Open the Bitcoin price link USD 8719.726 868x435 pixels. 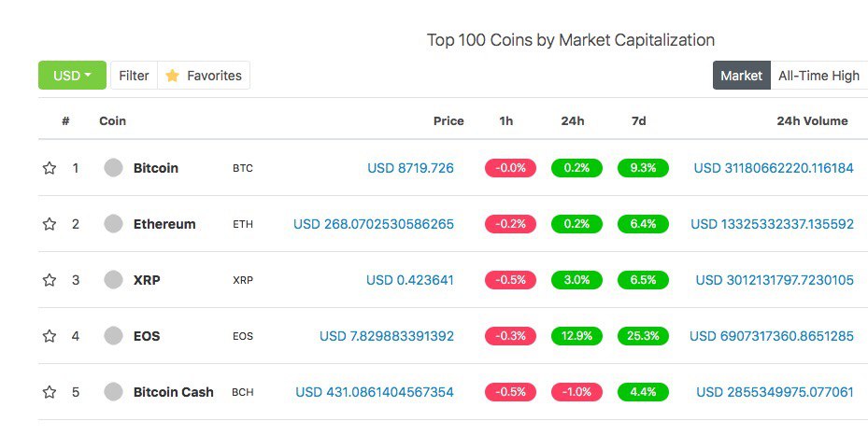410,168
